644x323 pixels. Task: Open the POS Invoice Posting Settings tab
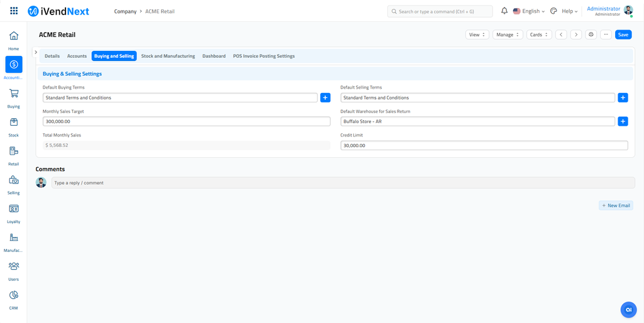coord(264,56)
